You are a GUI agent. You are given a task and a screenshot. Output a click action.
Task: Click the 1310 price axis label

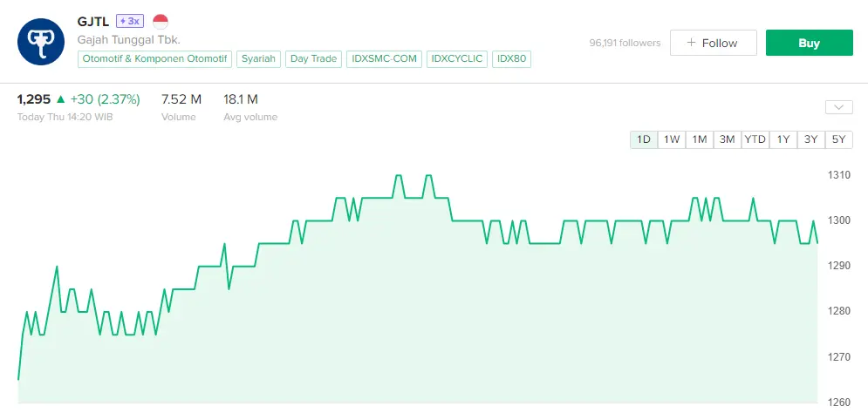[x=838, y=175]
